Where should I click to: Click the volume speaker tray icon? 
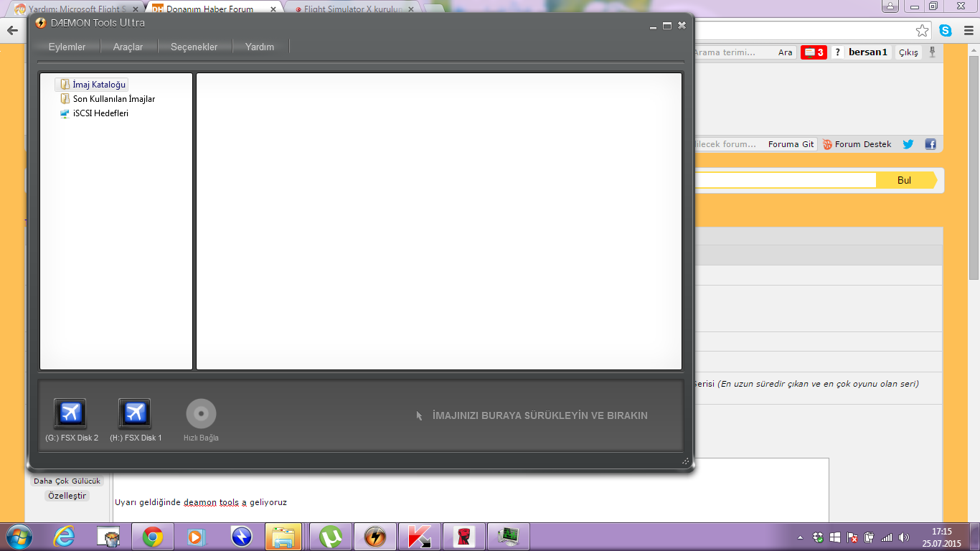tap(904, 537)
